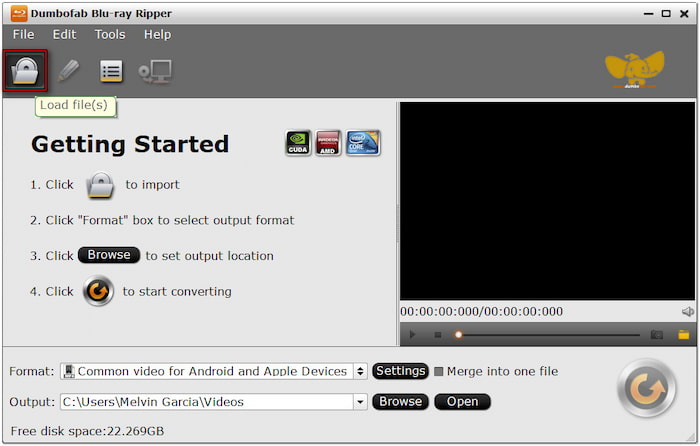The image size is (700, 446).
Task: Click the NVIDIA CUDA acceleration badge
Action: pyautogui.click(x=298, y=143)
